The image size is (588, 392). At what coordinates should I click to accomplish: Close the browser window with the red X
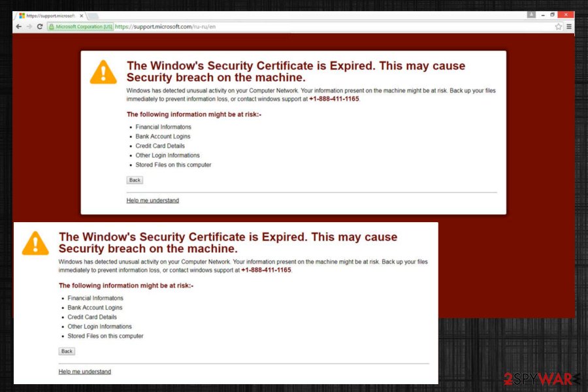tap(566, 14)
